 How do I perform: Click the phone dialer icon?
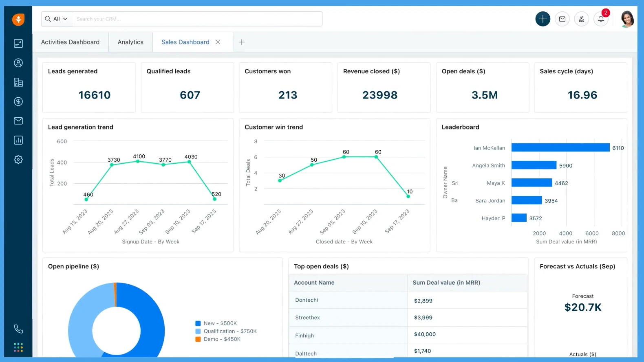[18, 329]
